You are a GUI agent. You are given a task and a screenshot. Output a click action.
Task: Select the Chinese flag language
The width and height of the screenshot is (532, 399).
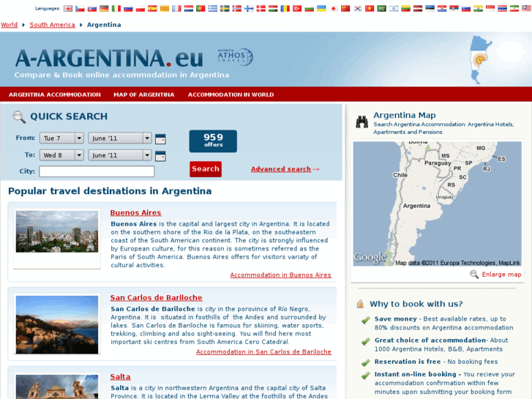(x=345, y=9)
